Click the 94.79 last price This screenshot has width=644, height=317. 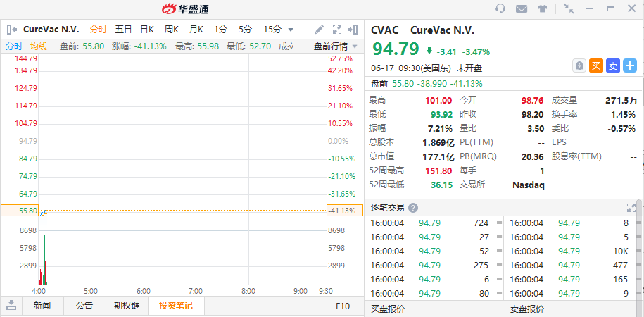tap(396, 49)
